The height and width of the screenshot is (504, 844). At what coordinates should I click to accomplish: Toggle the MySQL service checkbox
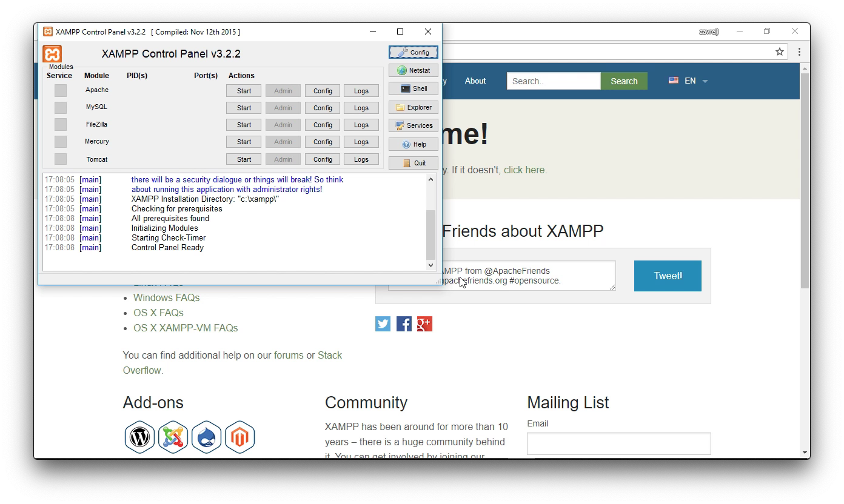point(61,107)
